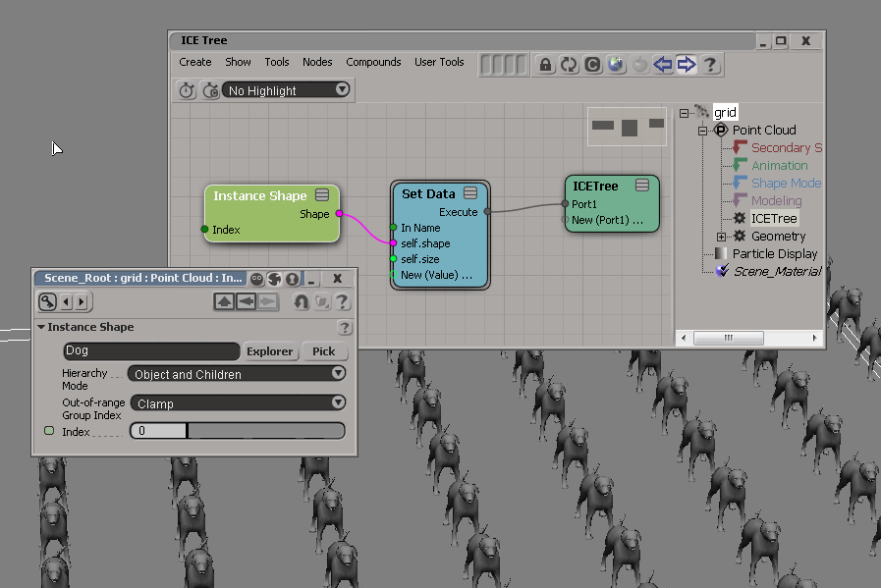
Task: Click the stopwatch performance timer icon
Action: click(187, 90)
